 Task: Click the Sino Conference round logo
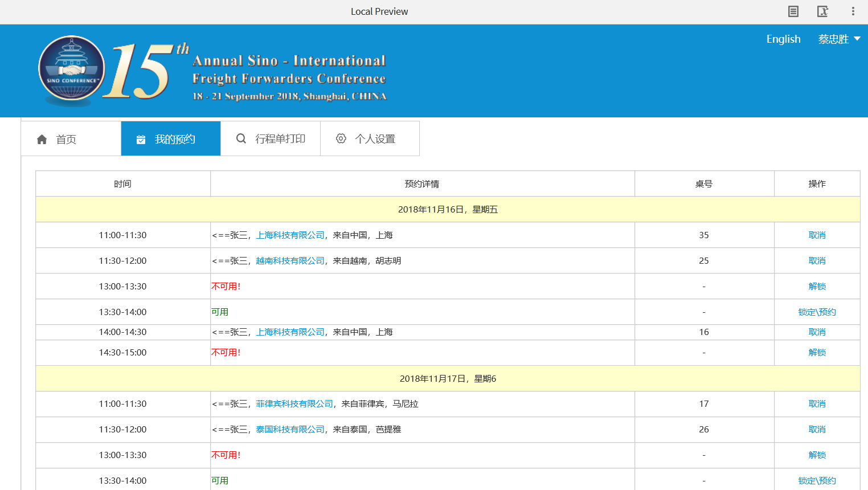[x=72, y=69]
